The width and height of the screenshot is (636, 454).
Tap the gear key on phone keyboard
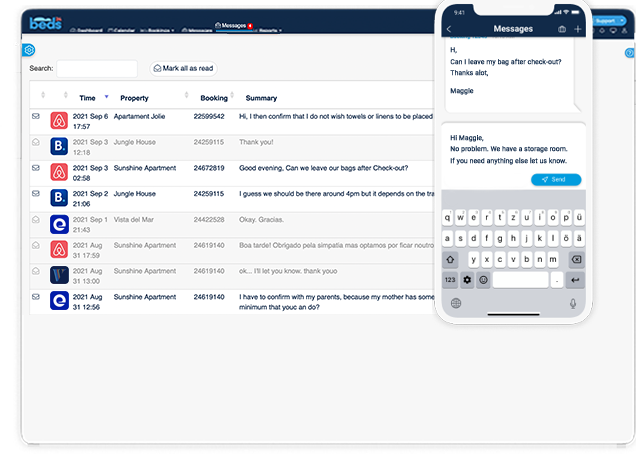coord(467,280)
